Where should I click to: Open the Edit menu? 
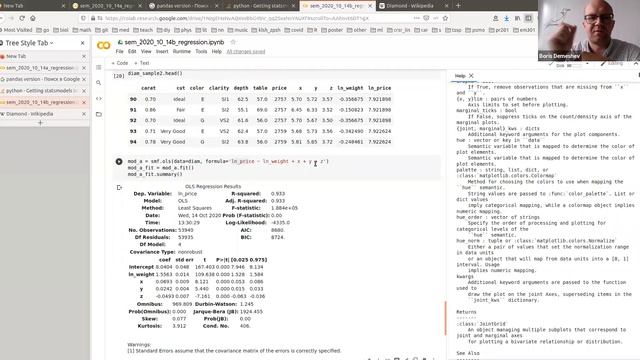pos(132,51)
